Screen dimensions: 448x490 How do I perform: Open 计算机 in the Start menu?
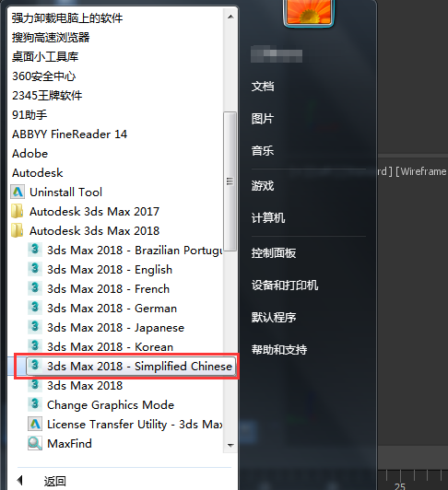coord(268,217)
